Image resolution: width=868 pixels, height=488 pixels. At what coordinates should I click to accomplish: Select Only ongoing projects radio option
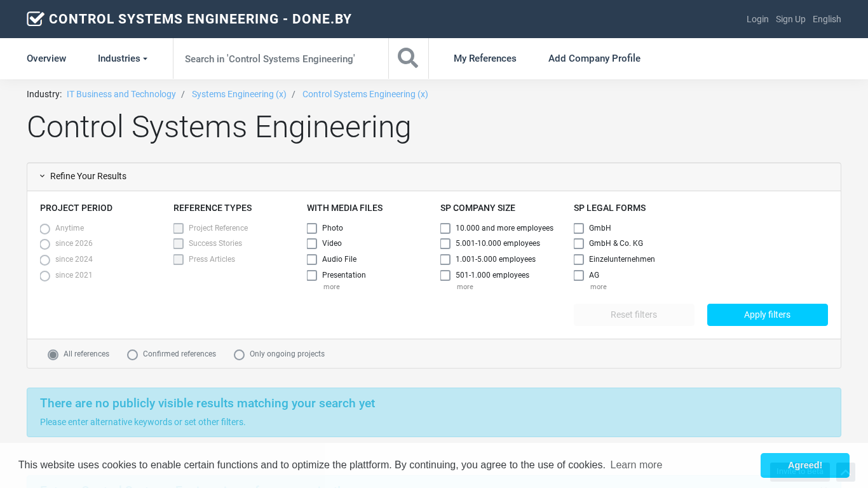240,355
